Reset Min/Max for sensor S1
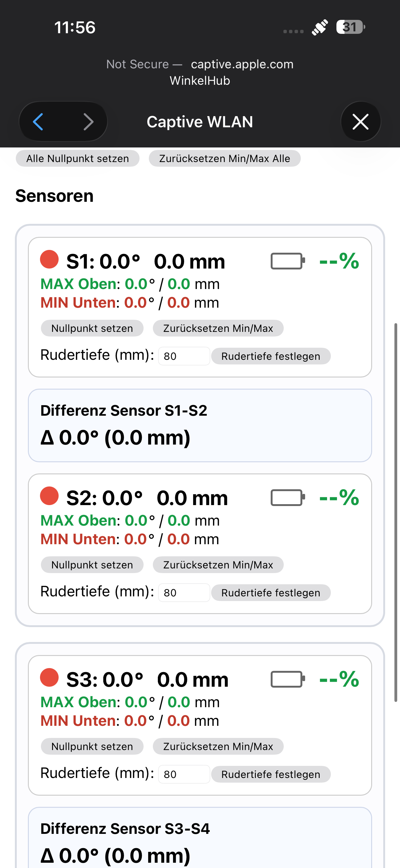 coord(218,328)
